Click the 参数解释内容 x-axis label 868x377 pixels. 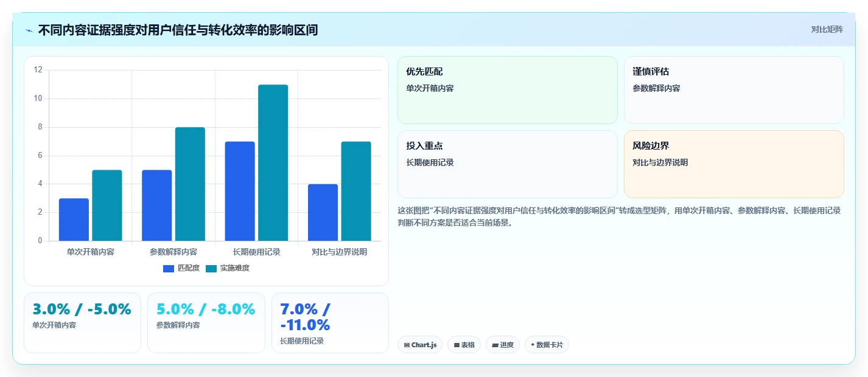point(173,252)
